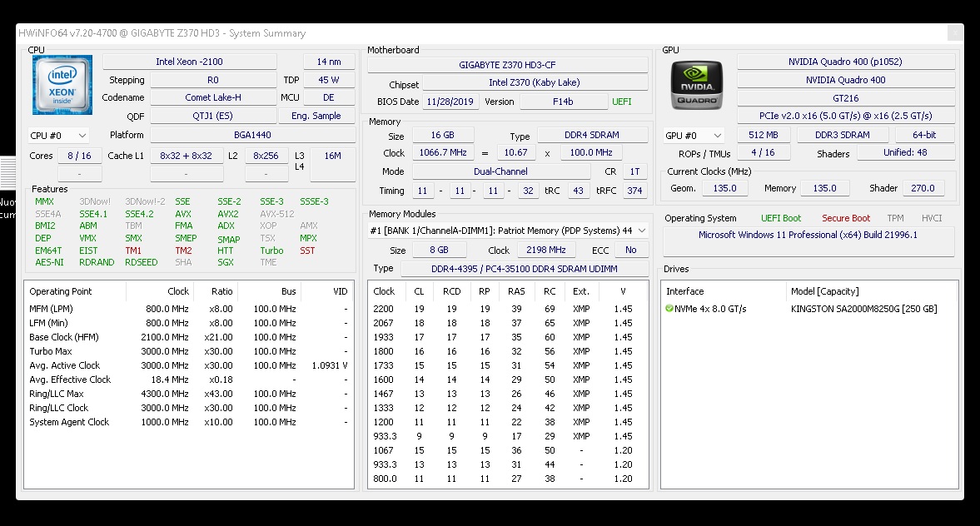Click the green status icon beside NVMe drive
Image resolution: width=980 pixels, height=526 pixels.
[x=669, y=309]
